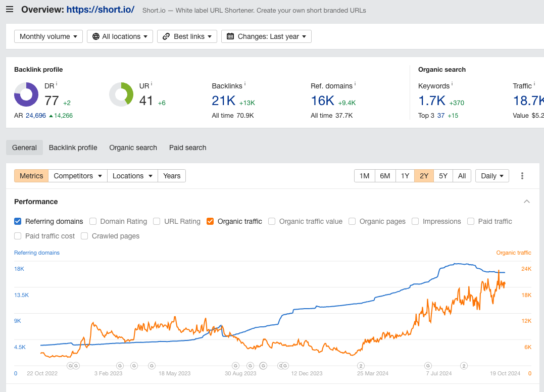
Task: Uncheck the Referring domains checkbox
Action: pos(18,221)
